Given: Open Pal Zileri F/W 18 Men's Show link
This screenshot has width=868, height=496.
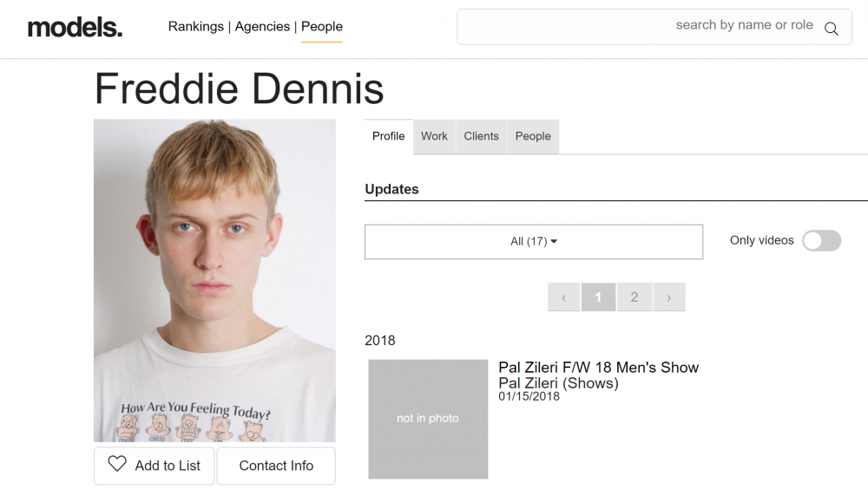Looking at the screenshot, I should coord(598,367).
